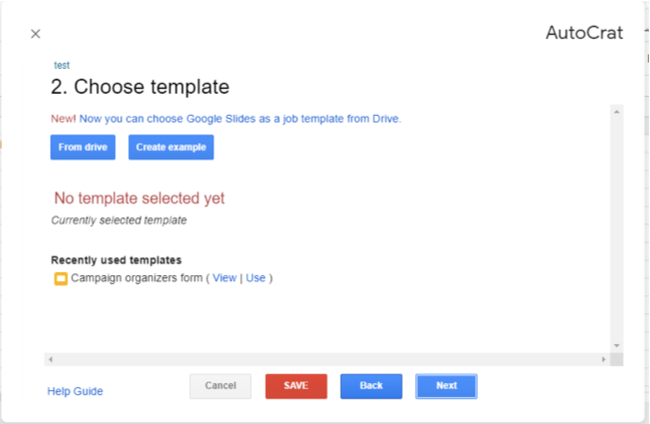The image size is (650, 424).
Task: Click the "test" job name above the heading
Action: [x=62, y=65]
